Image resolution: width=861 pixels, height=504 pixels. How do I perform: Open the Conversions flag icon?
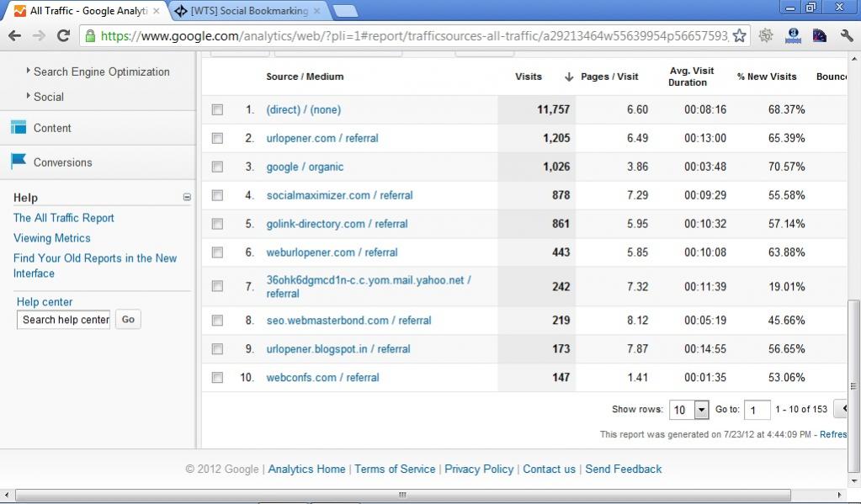click(19, 162)
